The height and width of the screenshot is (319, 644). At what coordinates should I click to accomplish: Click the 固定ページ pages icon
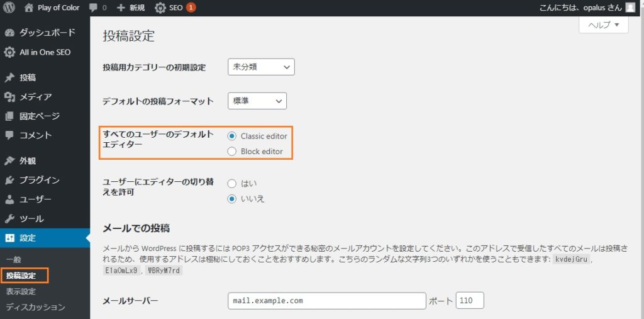(9, 116)
